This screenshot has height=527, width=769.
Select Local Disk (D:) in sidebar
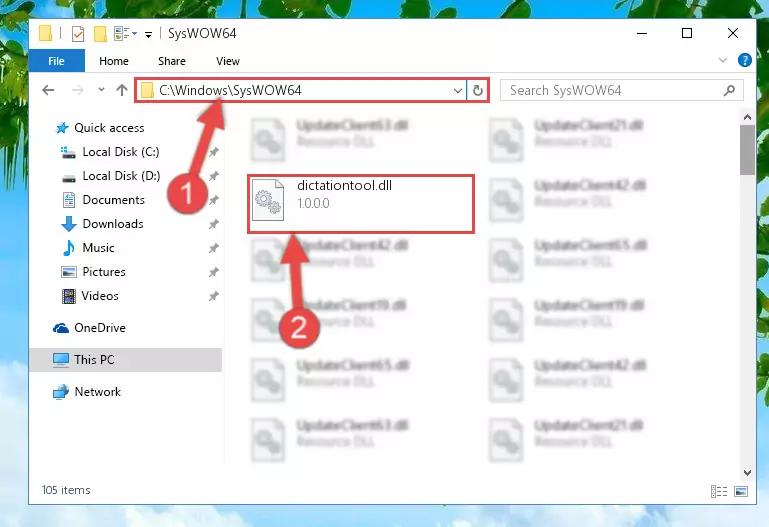pos(121,176)
